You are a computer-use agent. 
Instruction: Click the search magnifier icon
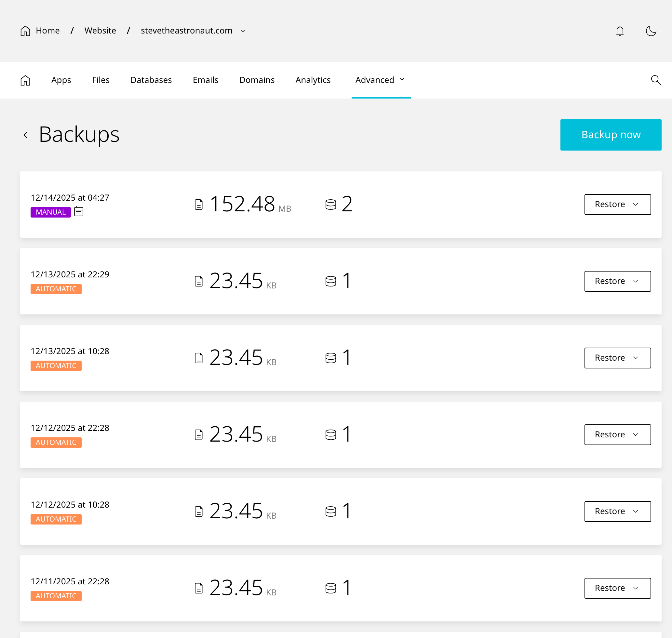tap(656, 80)
